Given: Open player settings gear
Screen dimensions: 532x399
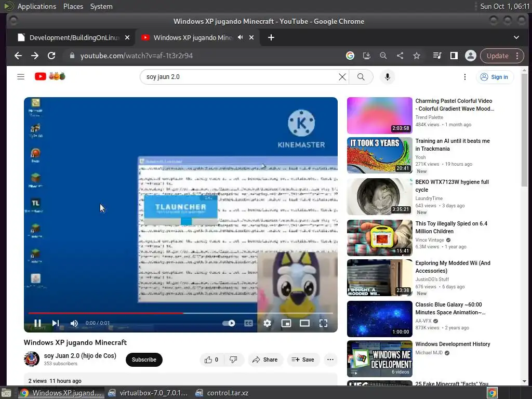Looking at the screenshot, I should coord(268,323).
